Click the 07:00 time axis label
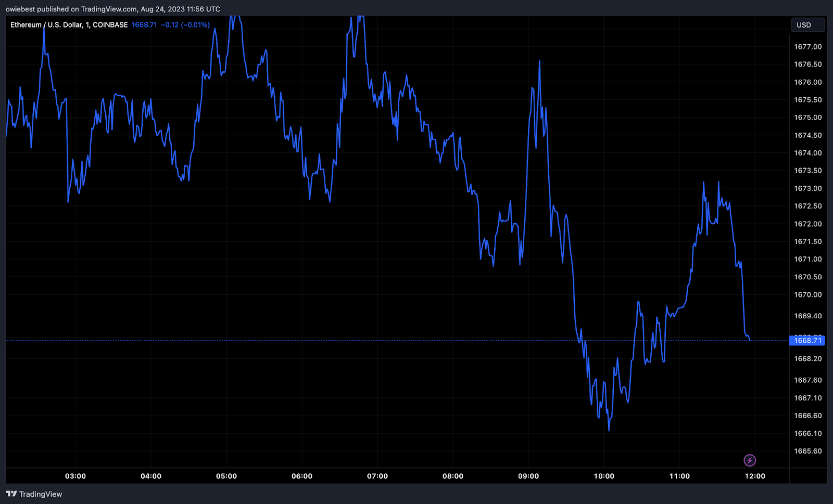The height and width of the screenshot is (504, 833). (x=377, y=476)
